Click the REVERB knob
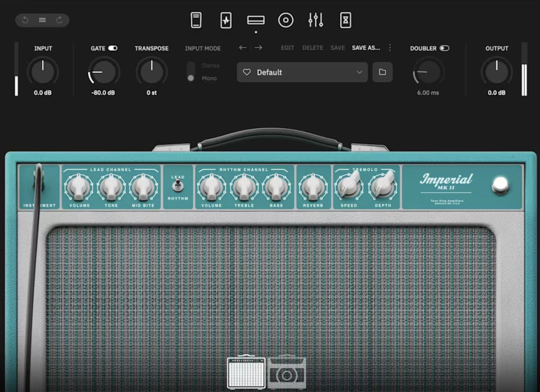This screenshot has width=540, height=392. pos(313,187)
